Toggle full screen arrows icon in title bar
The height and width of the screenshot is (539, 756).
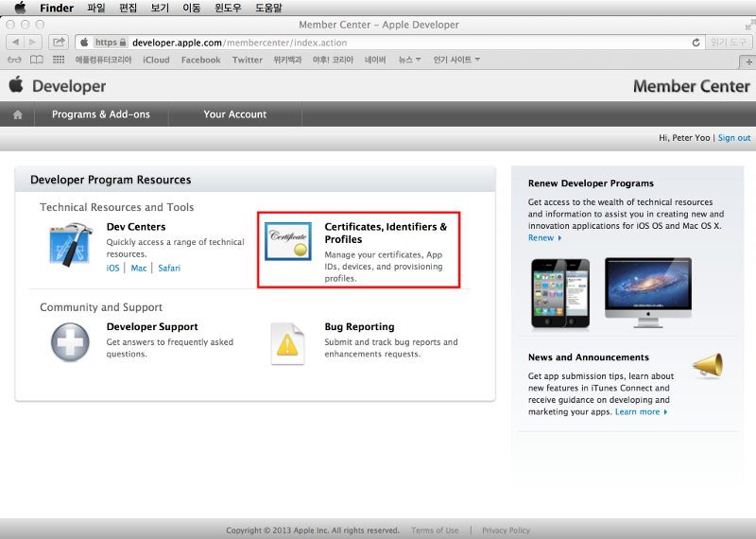tap(749, 25)
